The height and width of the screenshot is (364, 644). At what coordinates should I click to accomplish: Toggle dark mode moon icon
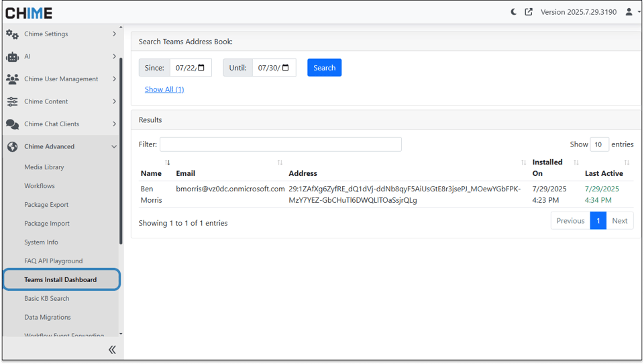click(513, 12)
